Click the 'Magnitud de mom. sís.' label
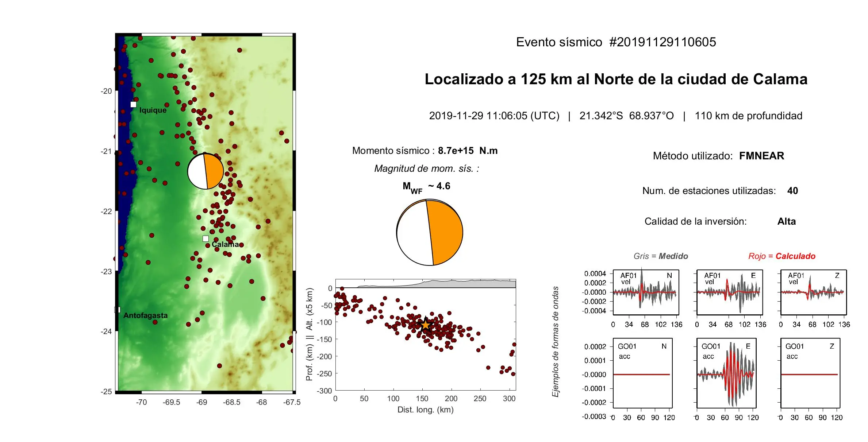This screenshot has height=442, width=868. pyautogui.click(x=427, y=168)
